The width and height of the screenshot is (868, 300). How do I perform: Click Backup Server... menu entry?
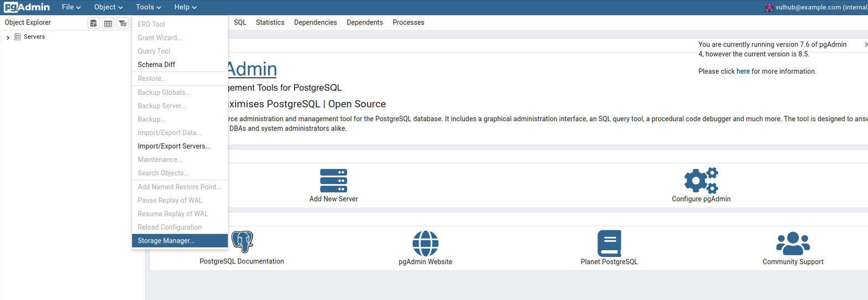click(180, 106)
